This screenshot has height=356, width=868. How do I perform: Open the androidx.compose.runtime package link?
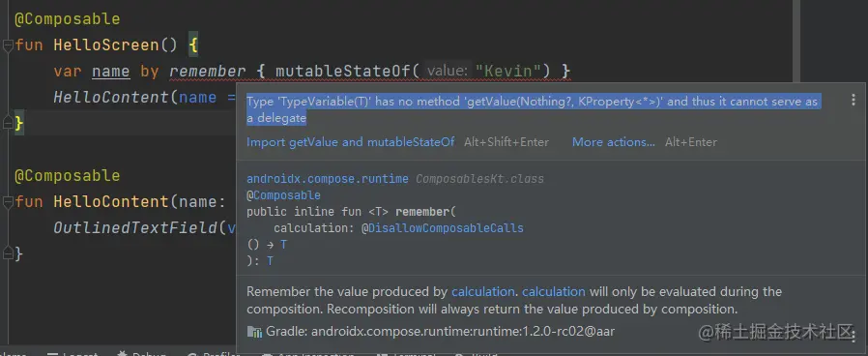click(327, 179)
